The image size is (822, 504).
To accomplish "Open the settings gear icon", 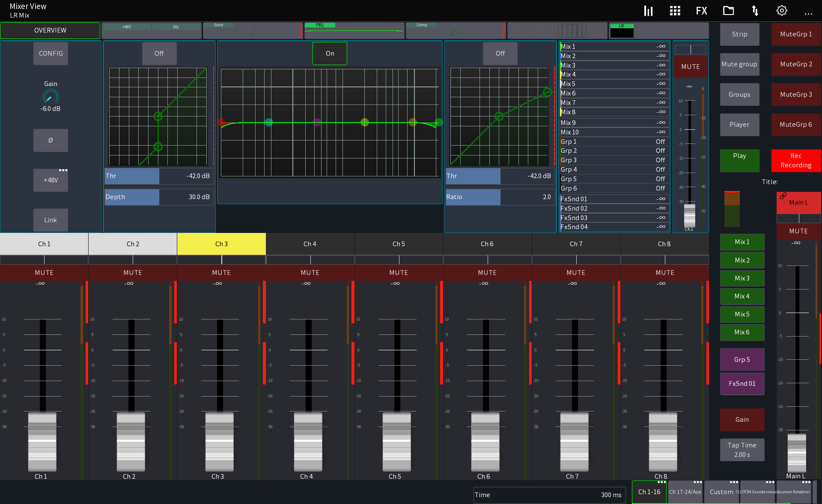I will tap(781, 10).
